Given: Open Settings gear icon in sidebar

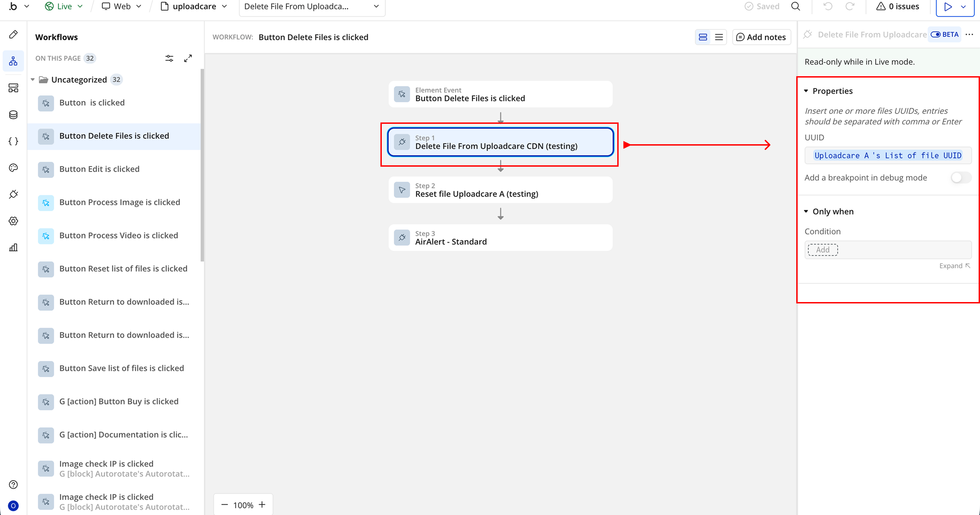Looking at the screenshot, I should click(13, 221).
